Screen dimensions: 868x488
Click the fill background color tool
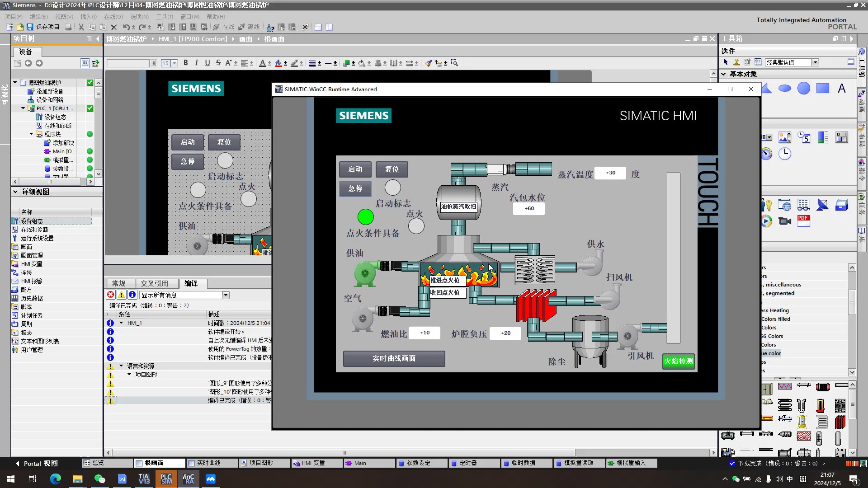278,63
